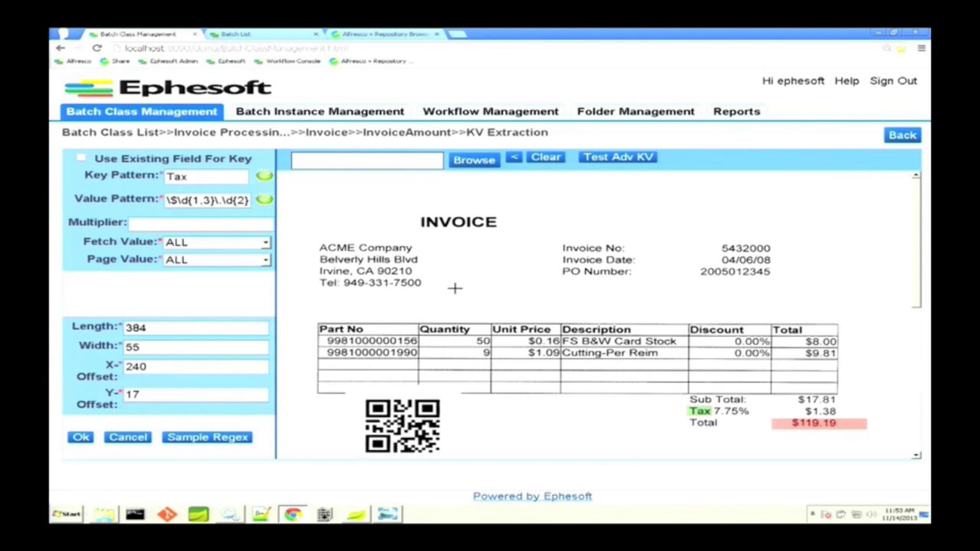Open the command prompt taskbar icon
This screenshot has height=551, width=980.
135,514
